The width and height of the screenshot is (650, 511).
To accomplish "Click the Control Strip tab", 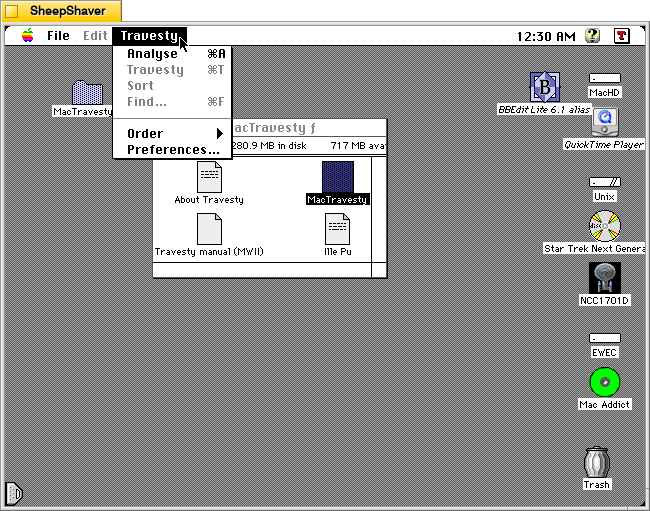I will coord(14,494).
